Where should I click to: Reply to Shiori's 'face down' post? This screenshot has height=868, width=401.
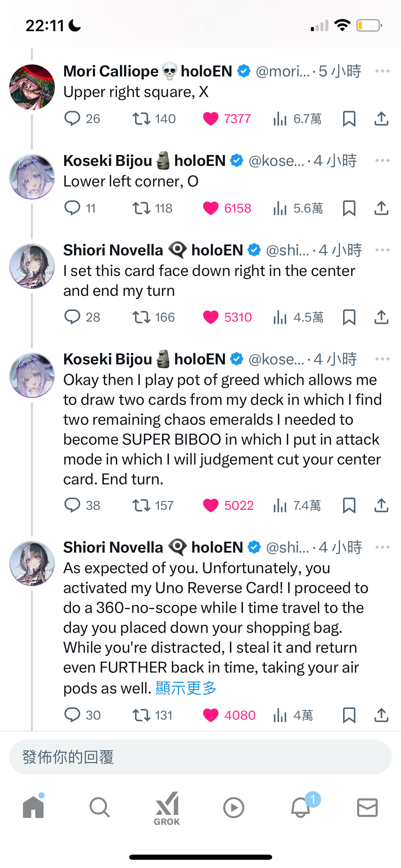pyautogui.click(x=82, y=317)
